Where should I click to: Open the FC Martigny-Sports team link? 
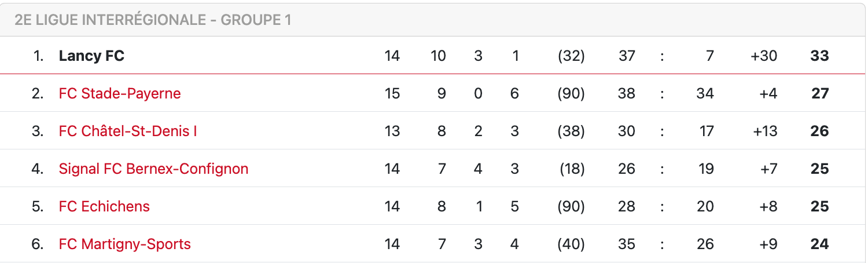point(125,244)
